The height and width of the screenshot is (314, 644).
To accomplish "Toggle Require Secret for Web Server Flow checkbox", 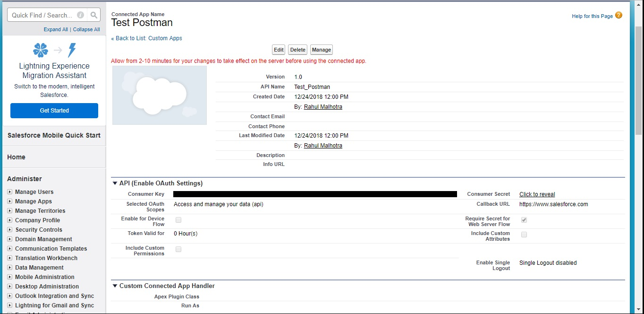I will tap(524, 220).
